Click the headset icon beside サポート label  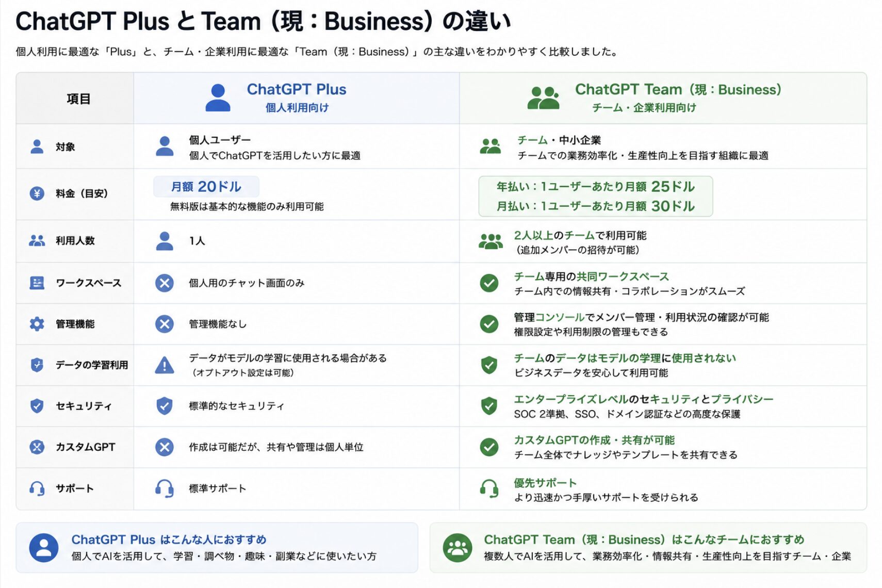37,488
